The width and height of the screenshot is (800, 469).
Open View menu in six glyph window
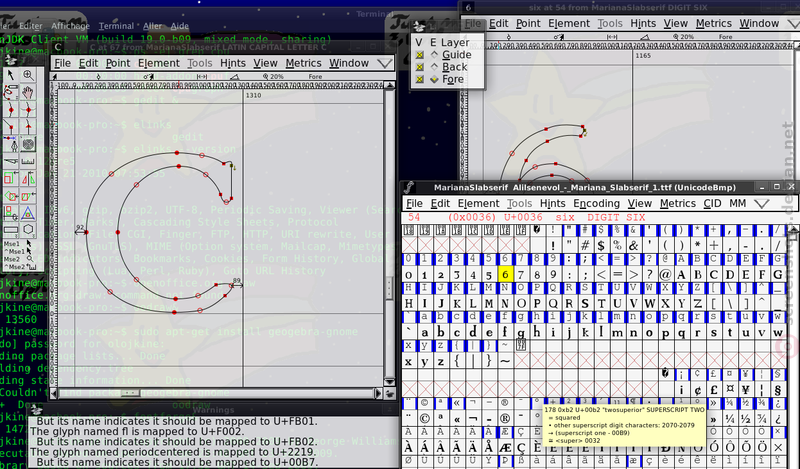(x=676, y=23)
